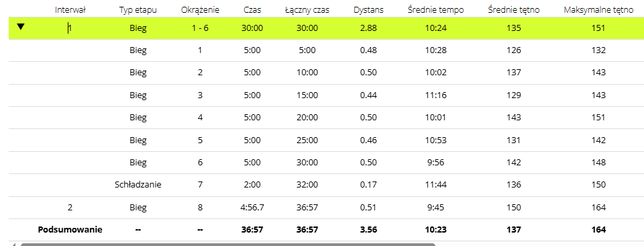Image resolution: width=644 pixels, height=246 pixels.
Task: Click the Maksymalne tętno column header
Action: (599, 10)
